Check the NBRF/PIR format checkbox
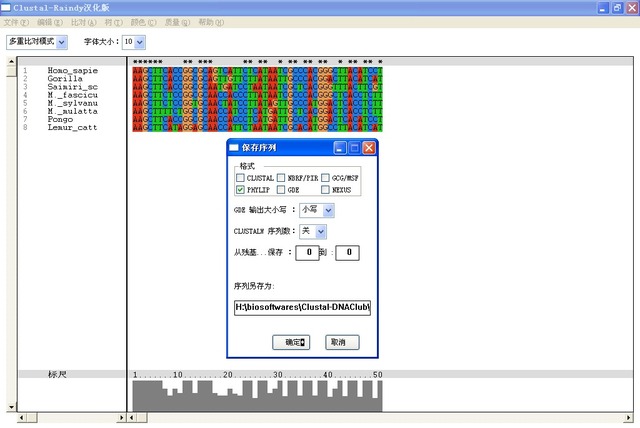 point(281,178)
